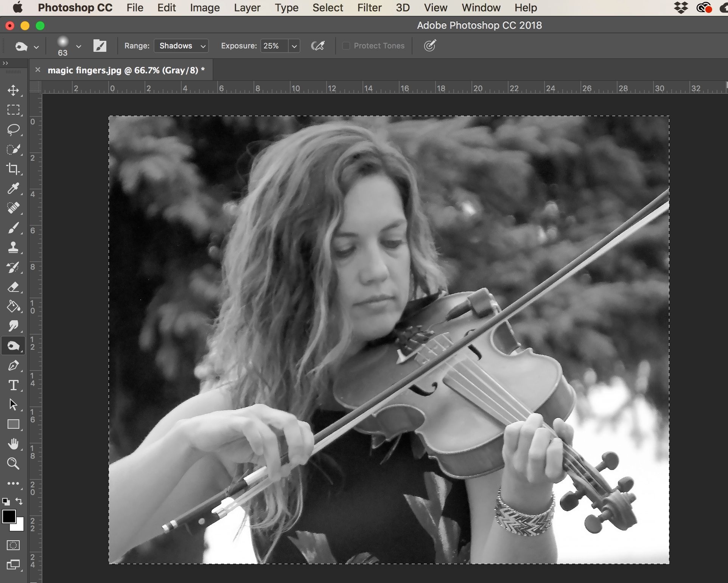Open the Exposure slider dropdown arrow
The image size is (728, 583).
[294, 46]
